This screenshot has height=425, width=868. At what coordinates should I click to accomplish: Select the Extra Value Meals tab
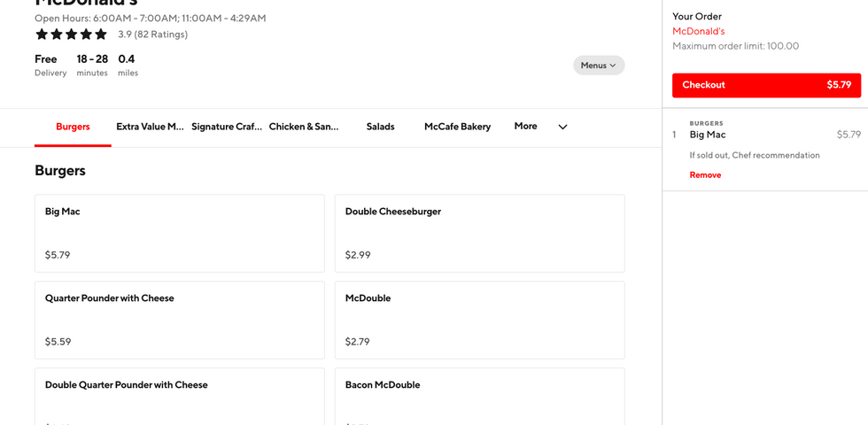tap(150, 127)
